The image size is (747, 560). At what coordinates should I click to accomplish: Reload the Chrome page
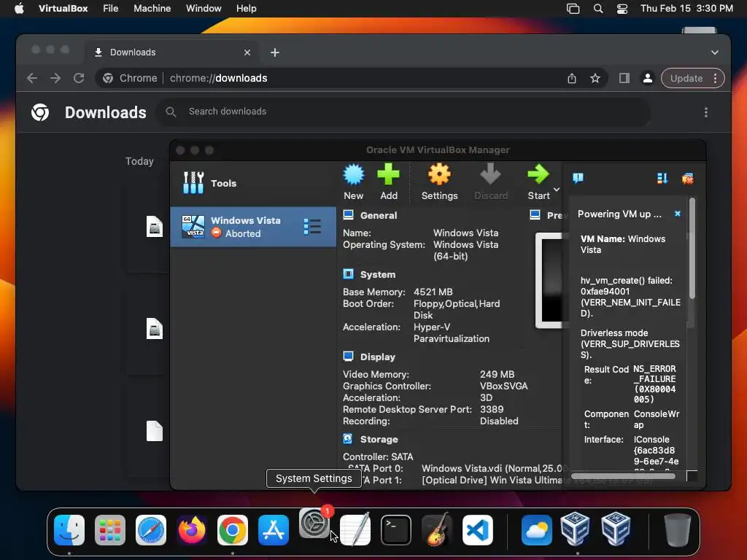[79, 78]
